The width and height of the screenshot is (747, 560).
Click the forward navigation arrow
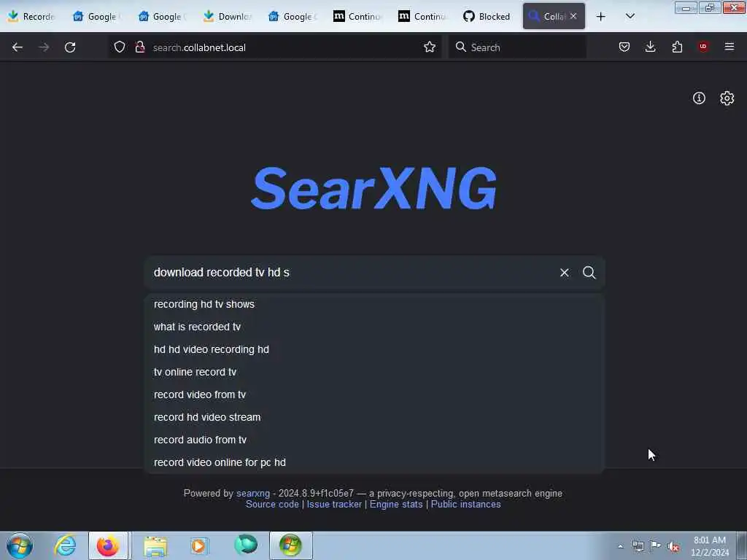44,47
